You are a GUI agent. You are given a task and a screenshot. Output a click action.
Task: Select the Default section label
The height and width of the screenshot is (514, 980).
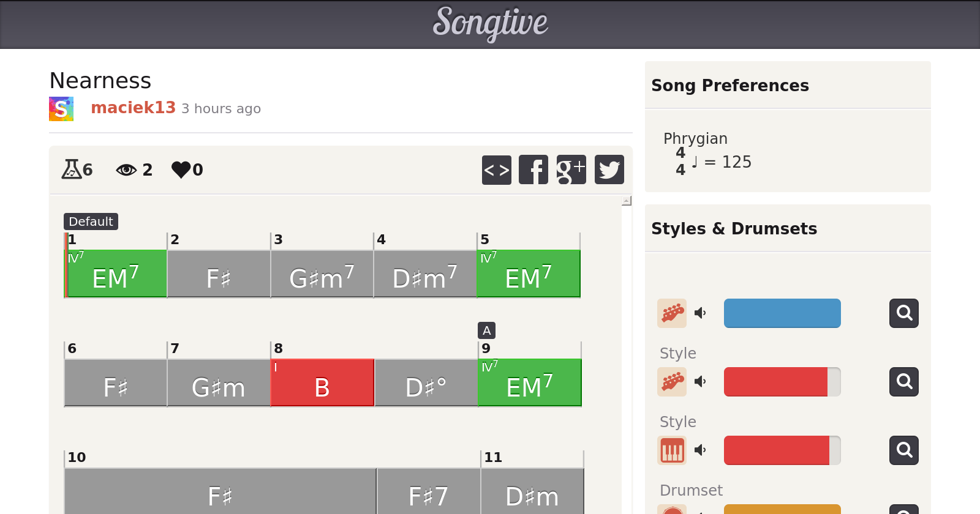pos(91,222)
